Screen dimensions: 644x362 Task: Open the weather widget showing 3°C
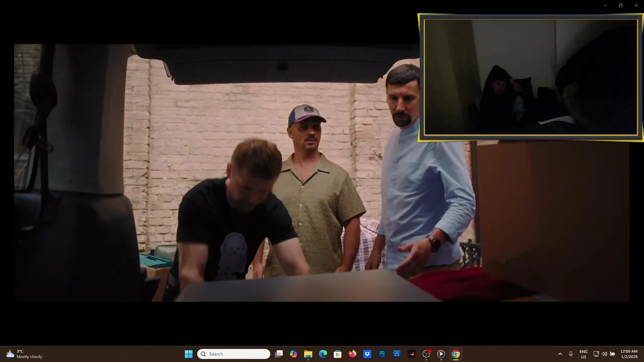[x=24, y=354]
